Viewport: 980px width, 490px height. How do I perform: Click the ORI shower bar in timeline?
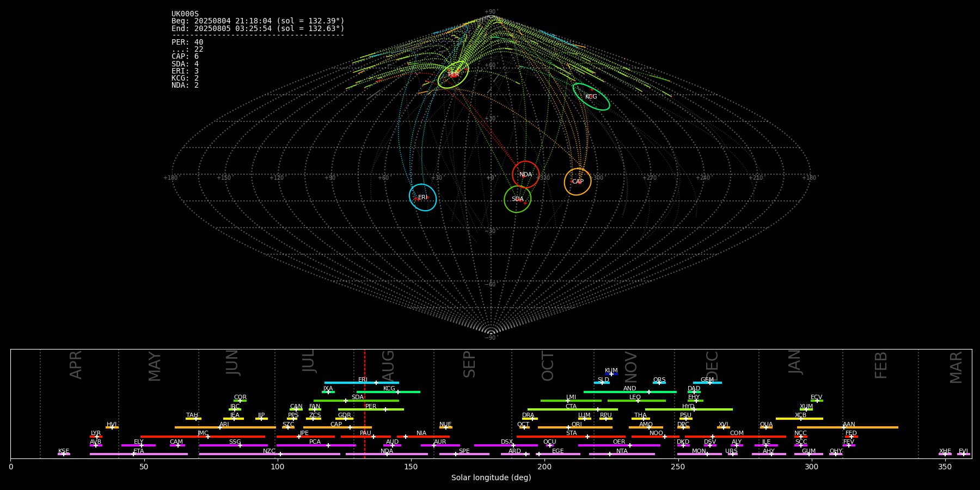tap(575, 427)
